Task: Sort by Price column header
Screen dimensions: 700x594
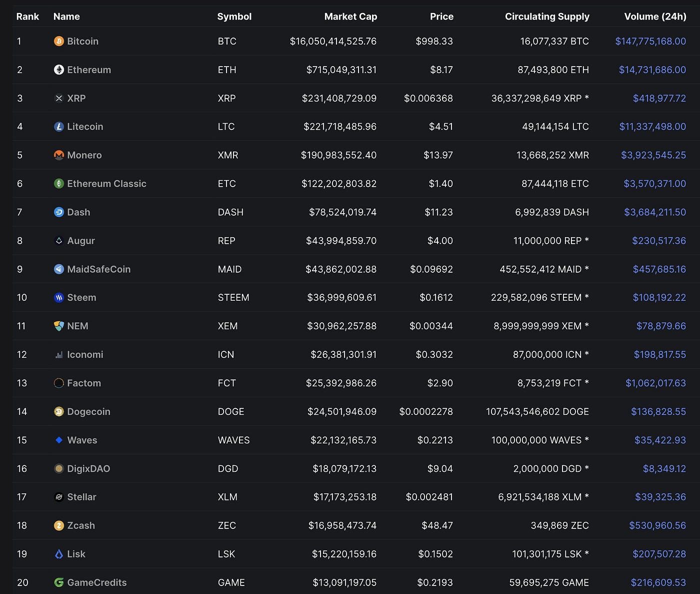Action: (441, 17)
